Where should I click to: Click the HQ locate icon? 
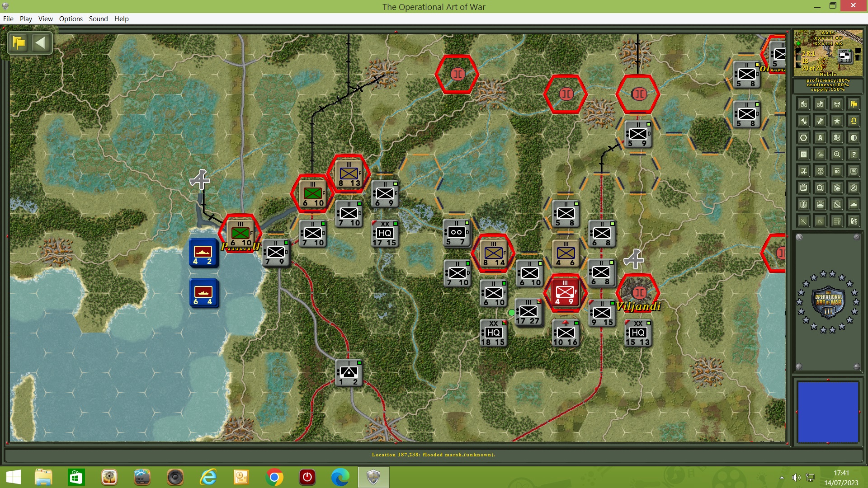point(854,171)
